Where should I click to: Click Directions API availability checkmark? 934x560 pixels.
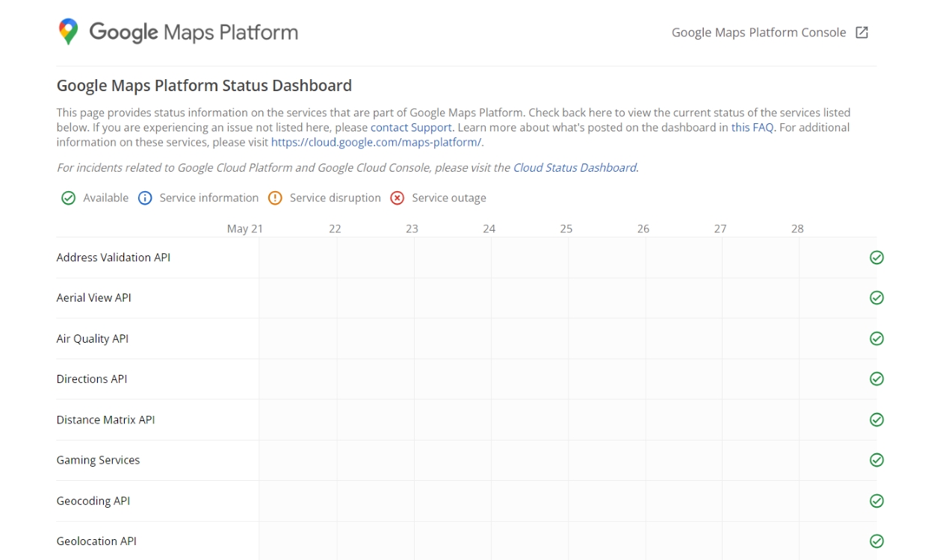(x=876, y=379)
